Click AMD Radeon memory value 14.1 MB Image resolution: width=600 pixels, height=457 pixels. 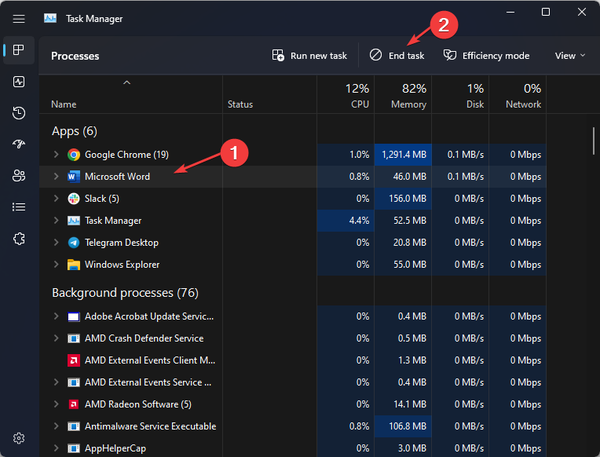(x=412, y=404)
